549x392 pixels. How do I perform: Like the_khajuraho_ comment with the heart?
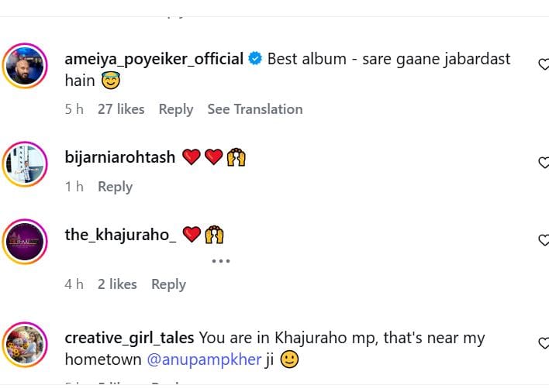(543, 240)
